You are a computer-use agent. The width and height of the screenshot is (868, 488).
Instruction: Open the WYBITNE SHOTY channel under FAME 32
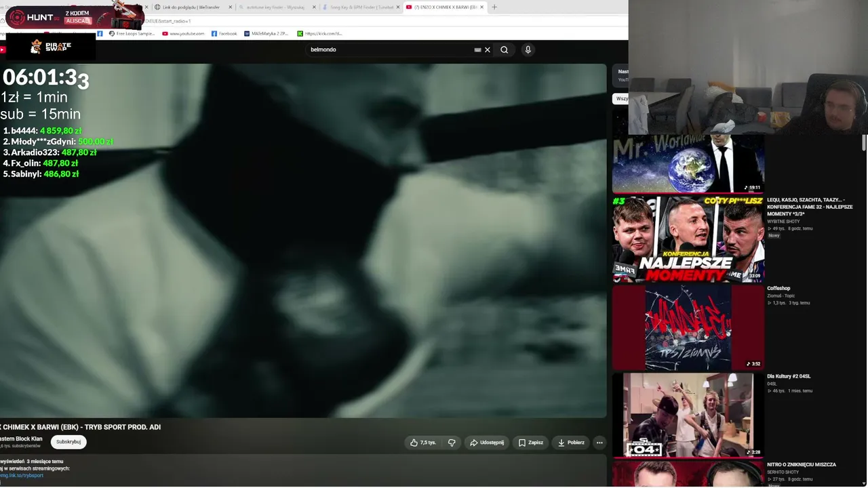pos(783,222)
